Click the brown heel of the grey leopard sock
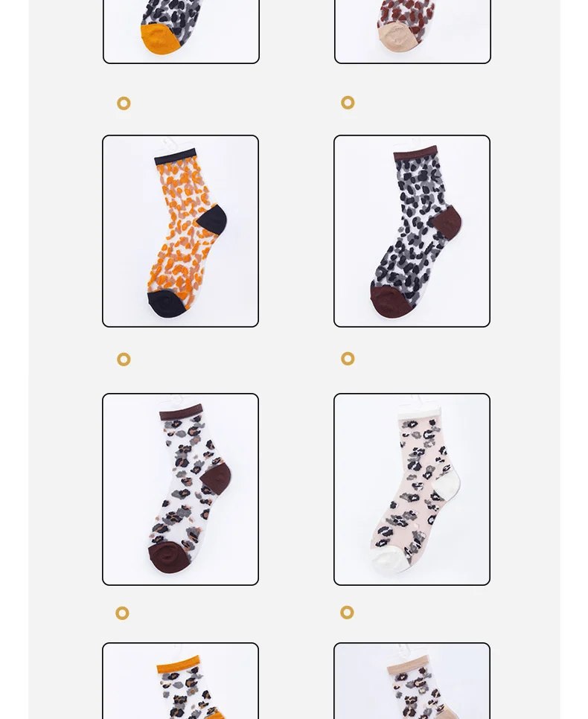 click(447, 222)
